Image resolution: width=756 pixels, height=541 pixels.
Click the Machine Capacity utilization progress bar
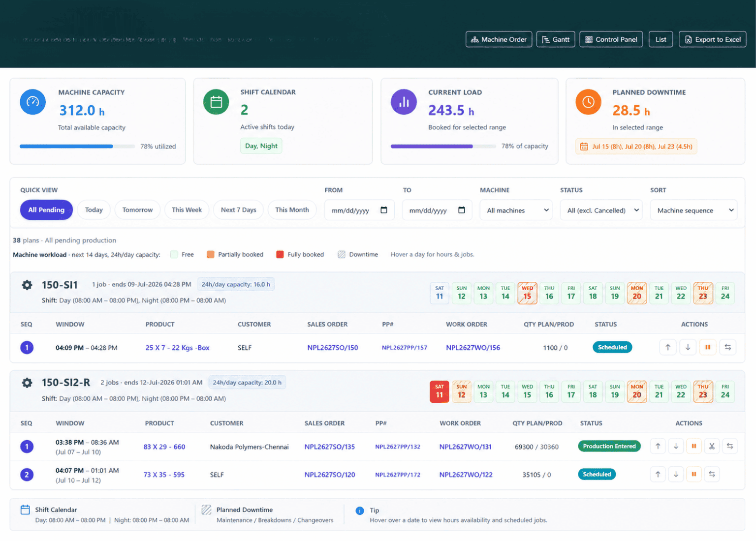[x=77, y=146]
